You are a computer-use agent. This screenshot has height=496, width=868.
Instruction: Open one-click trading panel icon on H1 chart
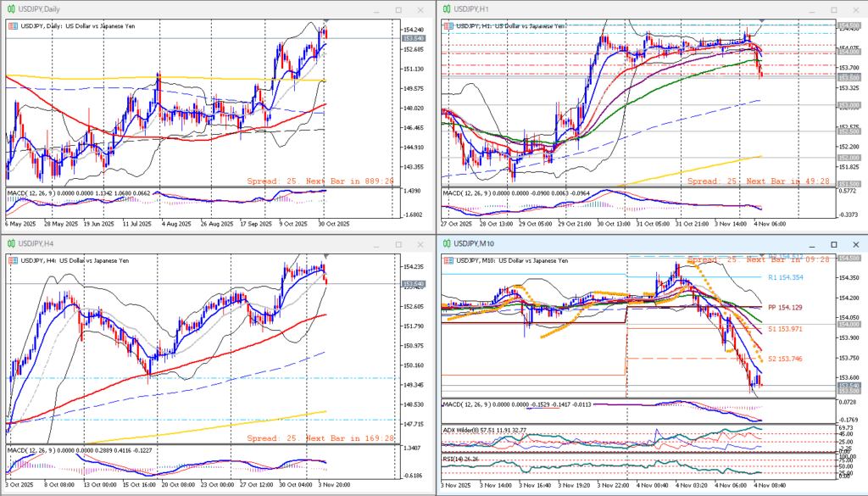tap(448, 26)
